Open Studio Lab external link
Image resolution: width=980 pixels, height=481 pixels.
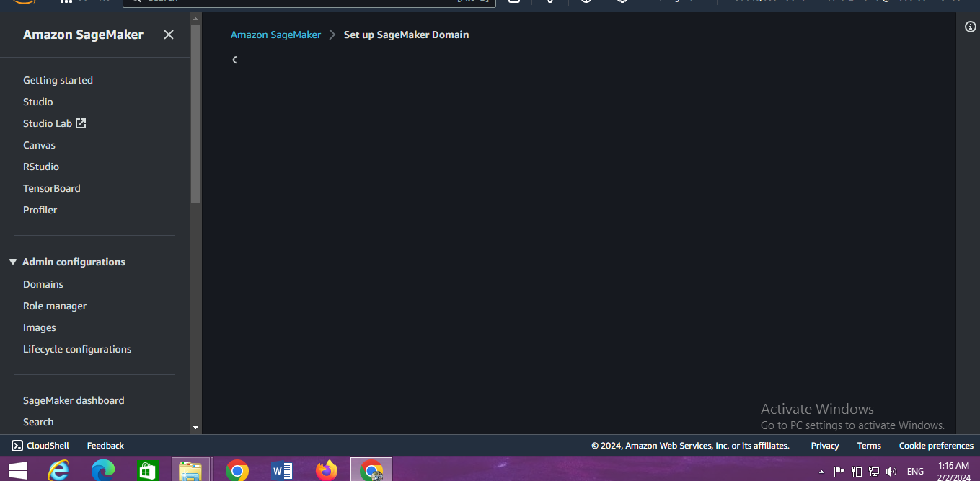click(x=54, y=123)
